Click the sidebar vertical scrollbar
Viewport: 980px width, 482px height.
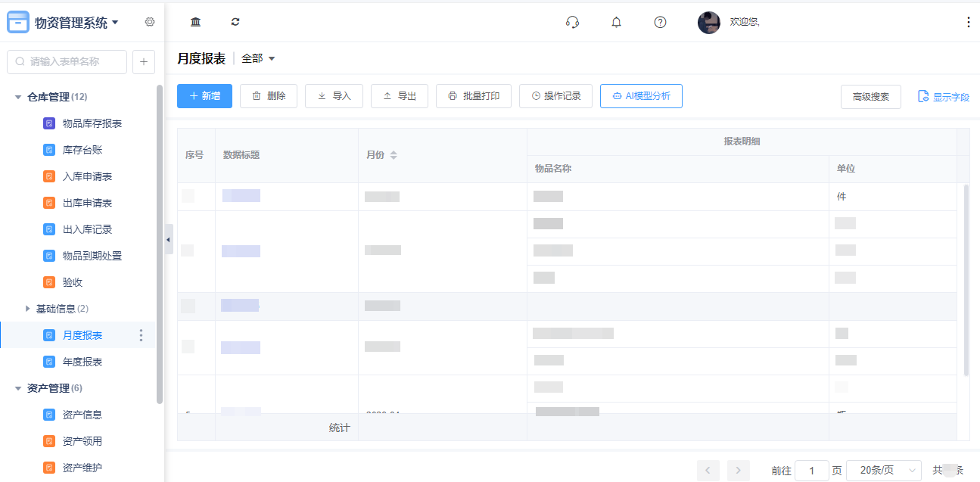[160, 244]
